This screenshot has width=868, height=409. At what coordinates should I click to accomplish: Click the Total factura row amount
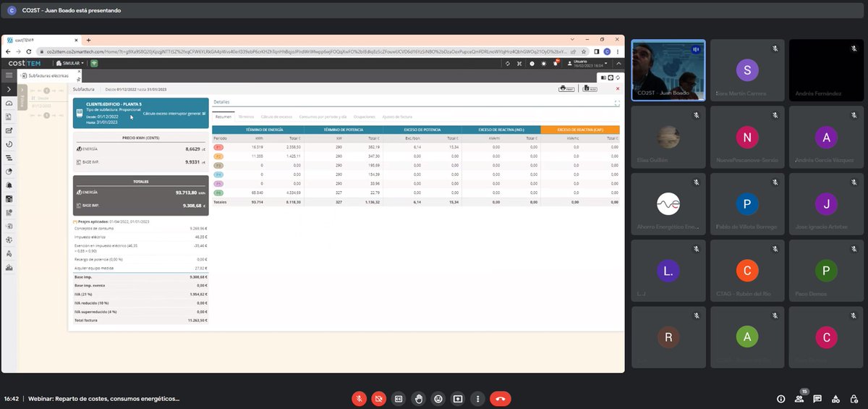point(197,319)
